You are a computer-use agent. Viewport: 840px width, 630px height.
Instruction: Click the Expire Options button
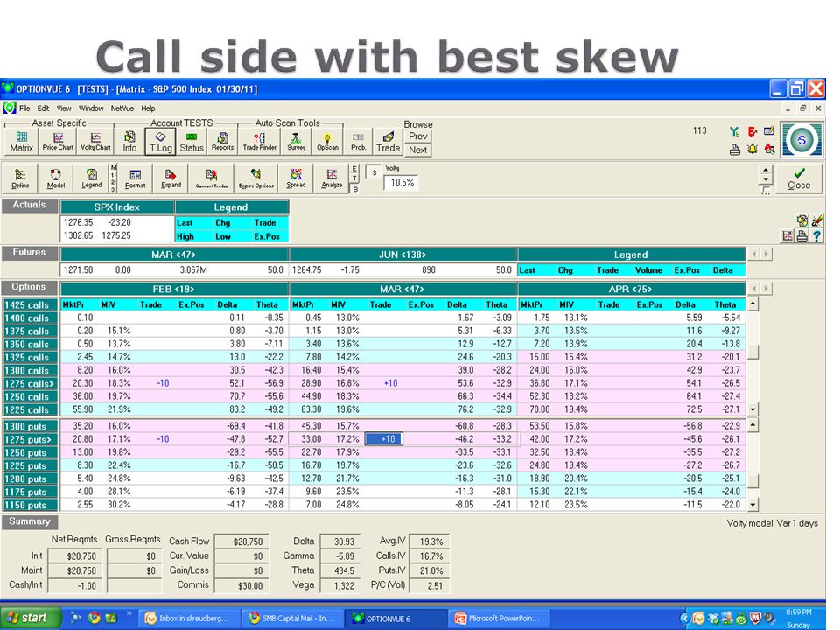[256, 178]
